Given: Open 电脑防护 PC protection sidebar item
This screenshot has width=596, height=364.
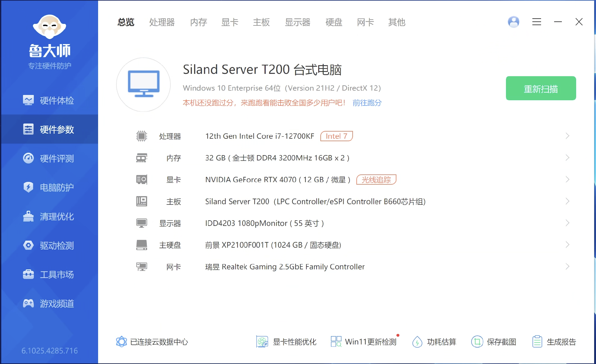Looking at the screenshot, I should click(50, 187).
